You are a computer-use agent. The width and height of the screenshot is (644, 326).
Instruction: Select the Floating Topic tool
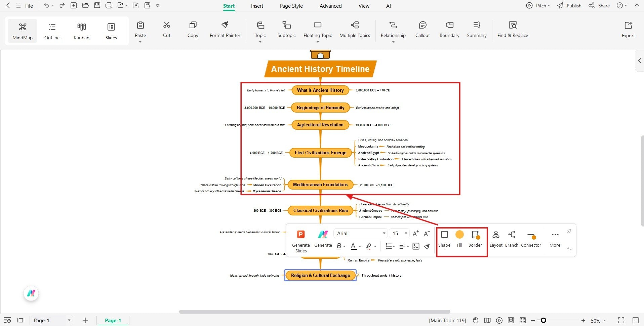tap(317, 30)
